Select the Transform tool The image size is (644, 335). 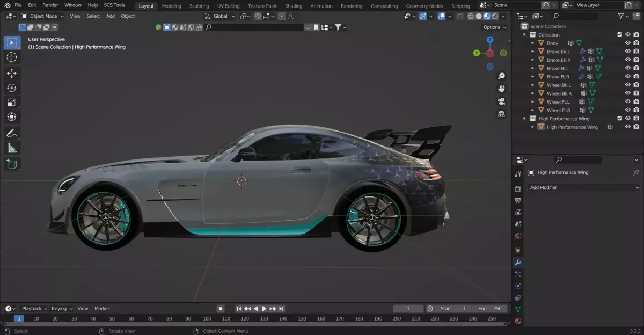click(x=12, y=117)
